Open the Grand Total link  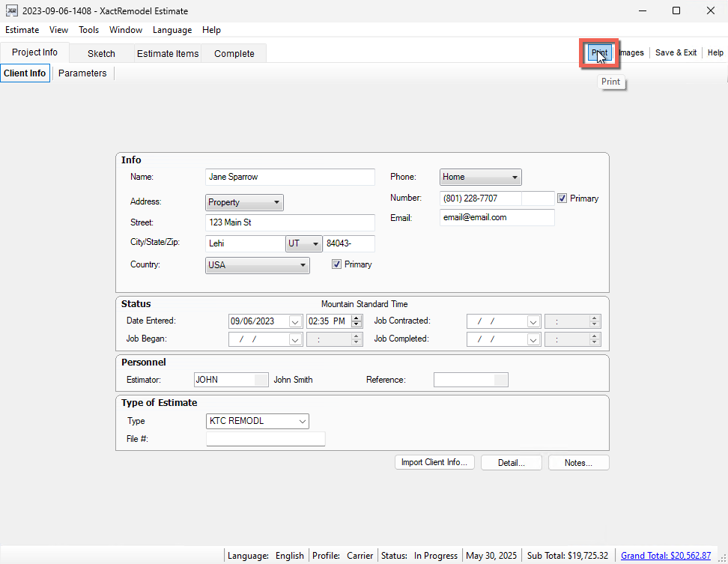[665, 556]
